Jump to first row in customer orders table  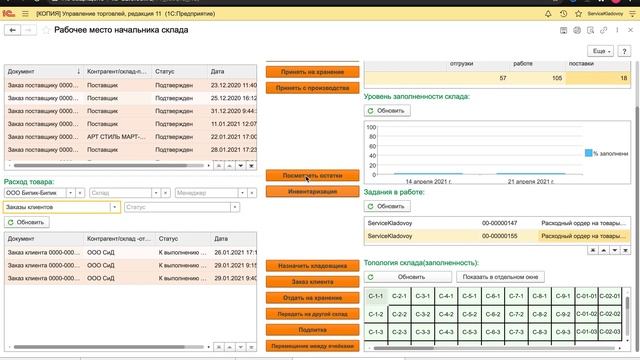(x=219, y=347)
